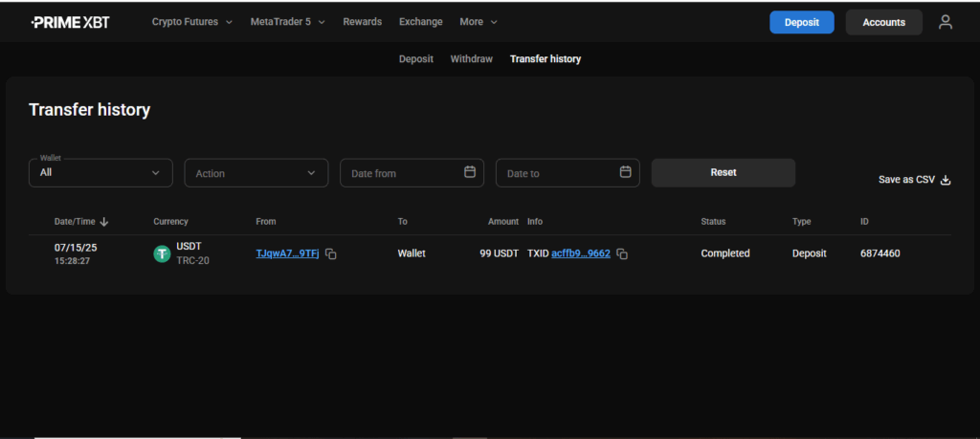Go to the Rewards page
Screen dimensions: 980x439
coord(362,22)
